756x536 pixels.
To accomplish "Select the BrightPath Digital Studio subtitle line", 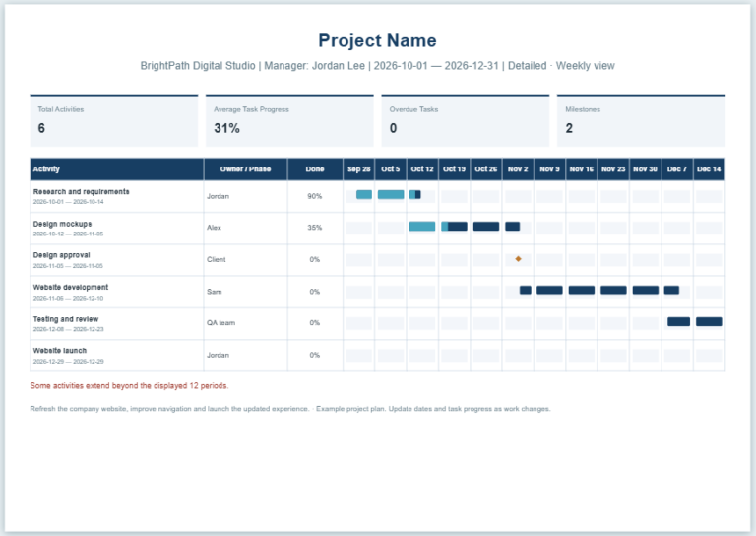I will point(377,66).
